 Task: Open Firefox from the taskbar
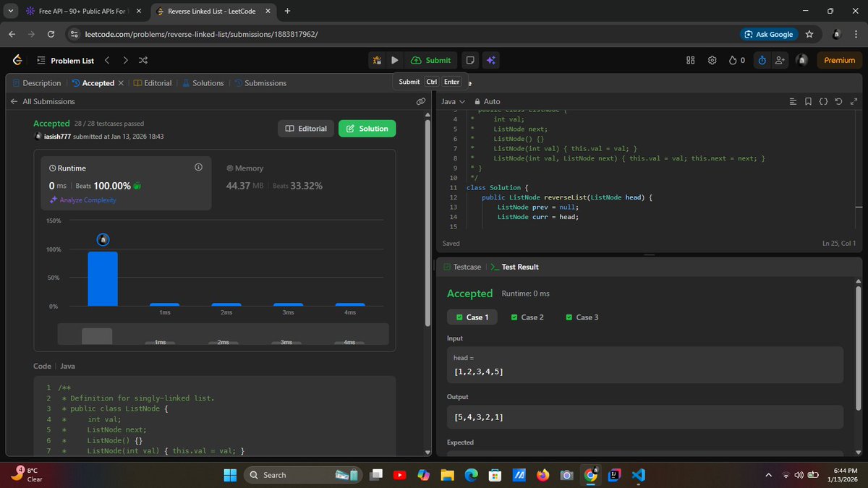[542, 475]
